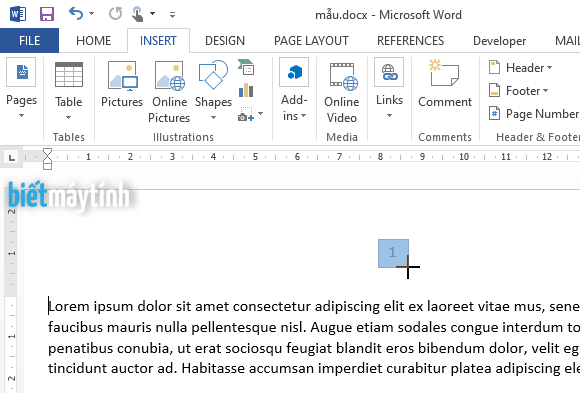
Task: Open the Page Number menu
Action: (534, 114)
